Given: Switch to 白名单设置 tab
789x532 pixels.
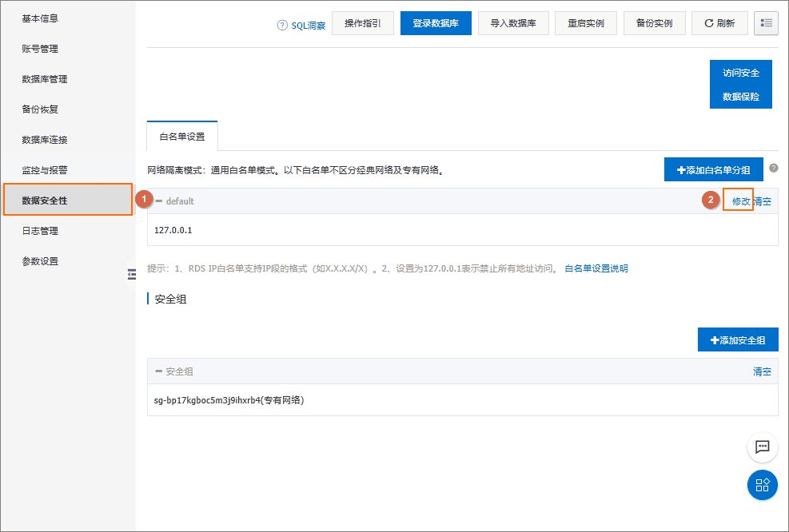Looking at the screenshot, I should pyautogui.click(x=182, y=137).
